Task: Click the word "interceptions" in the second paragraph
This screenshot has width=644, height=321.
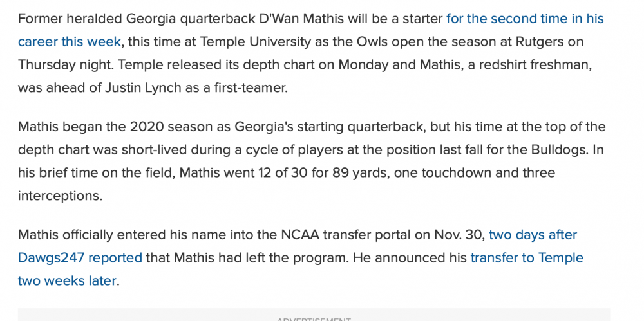Action: pyautogui.click(x=60, y=196)
